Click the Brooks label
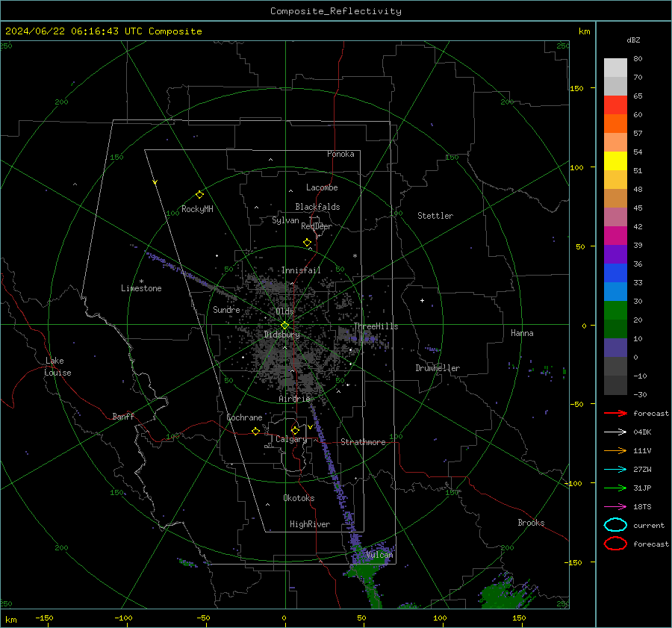Image resolution: width=672 pixels, height=628 pixels. tap(531, 523)
